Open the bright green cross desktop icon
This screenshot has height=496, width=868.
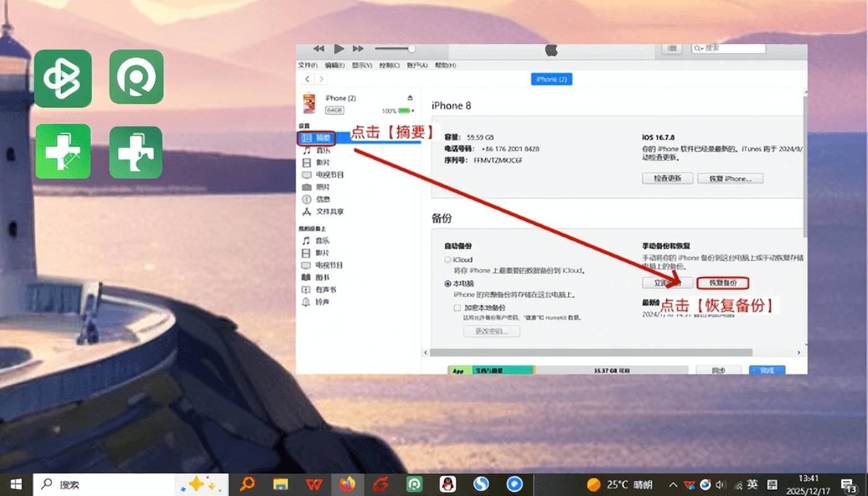pyautogui.click(x=63, y=152)
